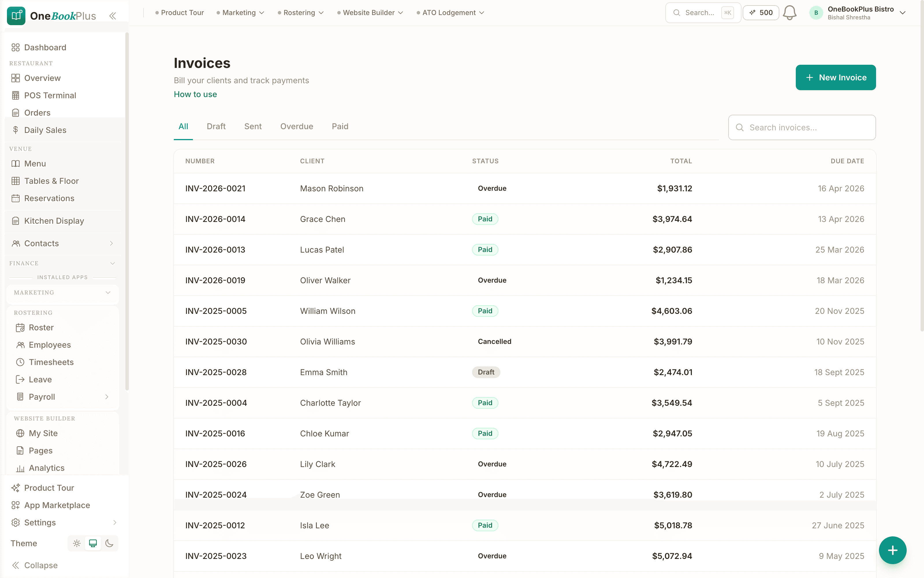Click the global Search box

[x=703, y=13]
